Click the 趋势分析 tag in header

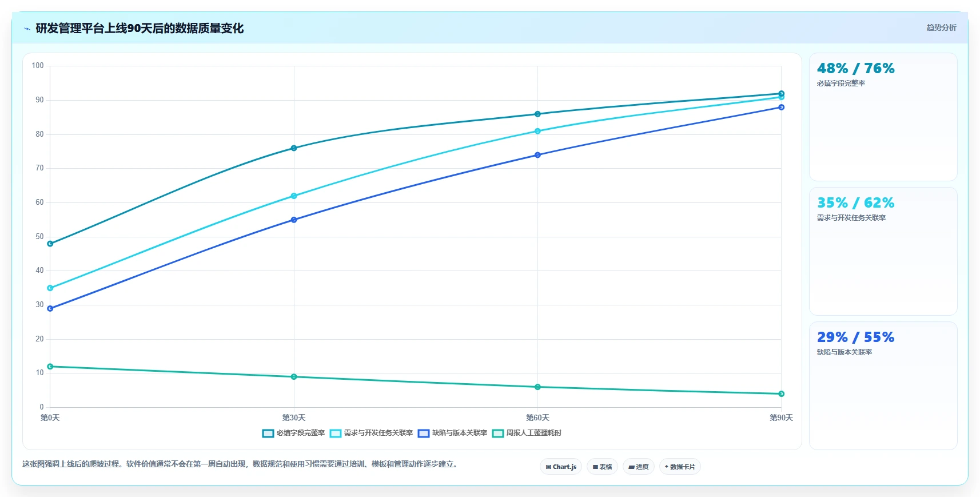tap(941, 27)
